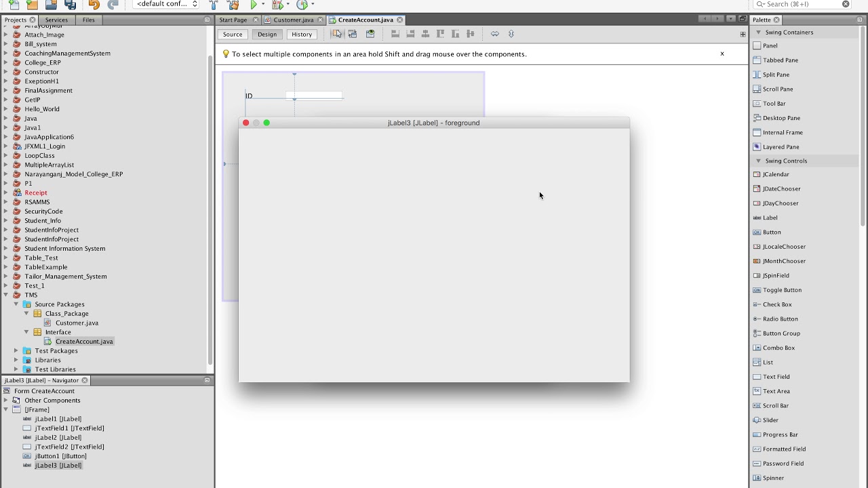Click the Build Project hammer icon
The image size is (868, 488).
pos(213,4)
